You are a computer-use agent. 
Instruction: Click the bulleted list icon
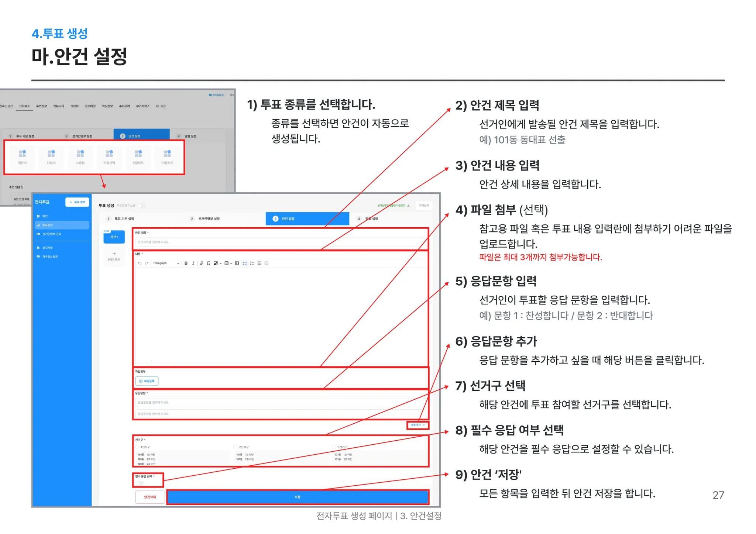[245, 263]
